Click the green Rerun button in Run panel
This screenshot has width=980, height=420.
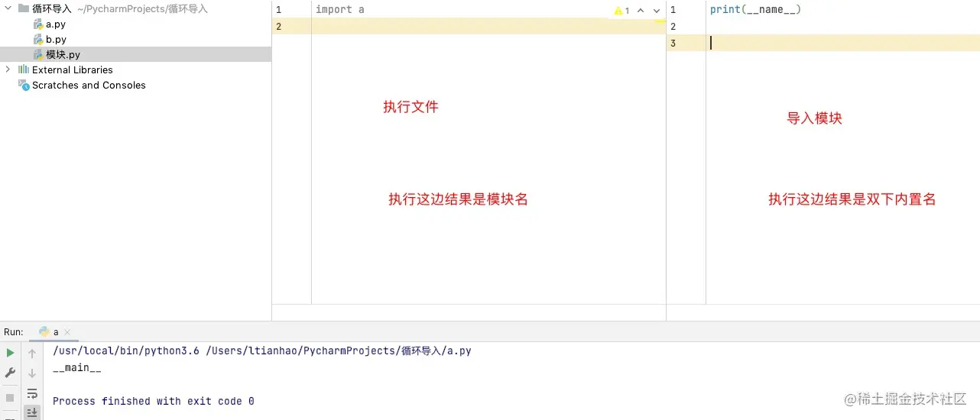(x=10, y=353)
